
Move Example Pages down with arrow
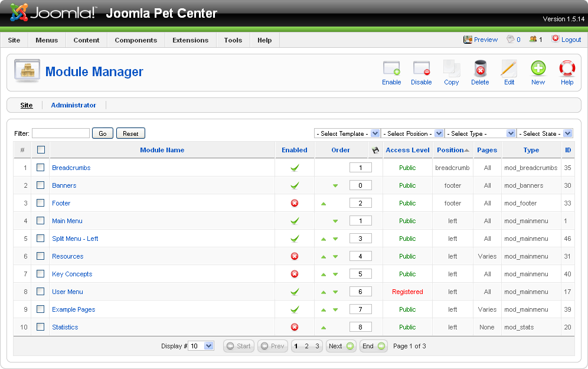335,310
